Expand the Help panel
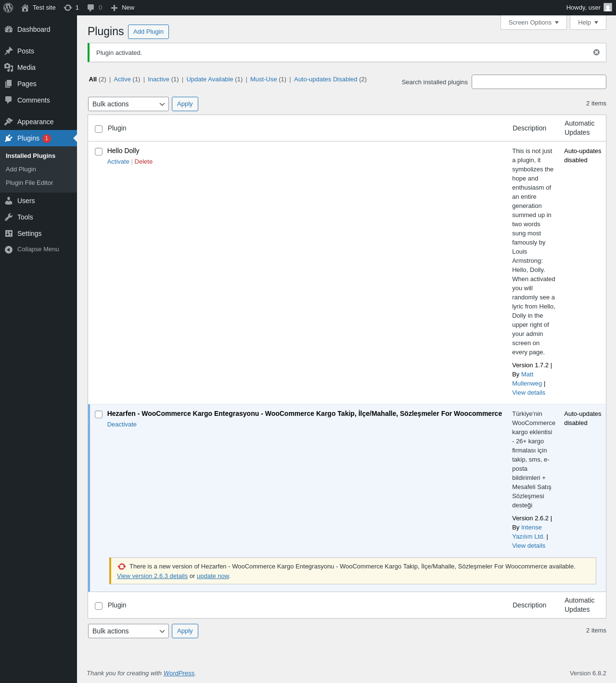This screenshot has width=616, height=683. click(588, 23)
